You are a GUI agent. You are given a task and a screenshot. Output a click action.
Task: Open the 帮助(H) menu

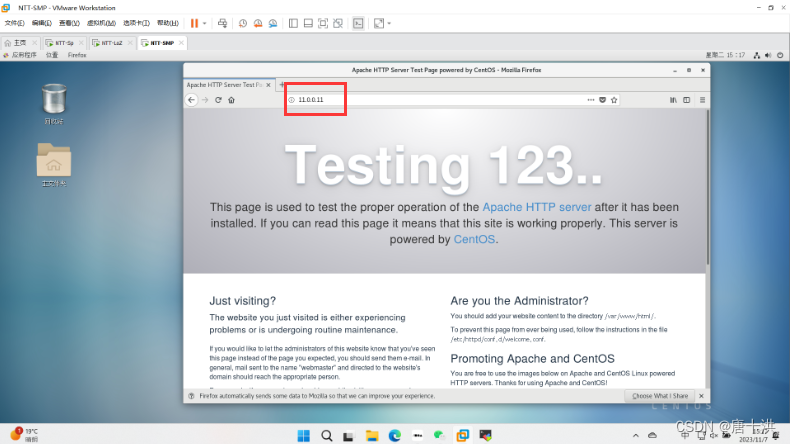click(x=167, y=23)
